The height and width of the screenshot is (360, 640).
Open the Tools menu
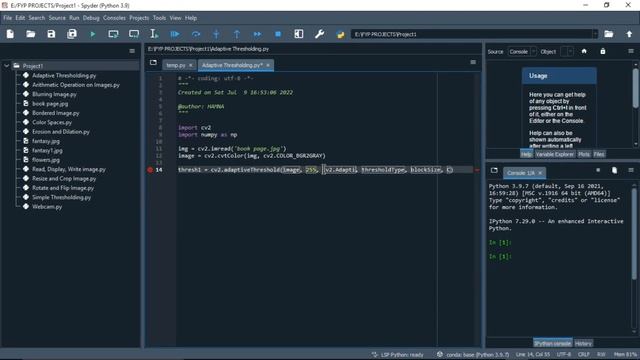pyautogui.click(x=160, y=18)
